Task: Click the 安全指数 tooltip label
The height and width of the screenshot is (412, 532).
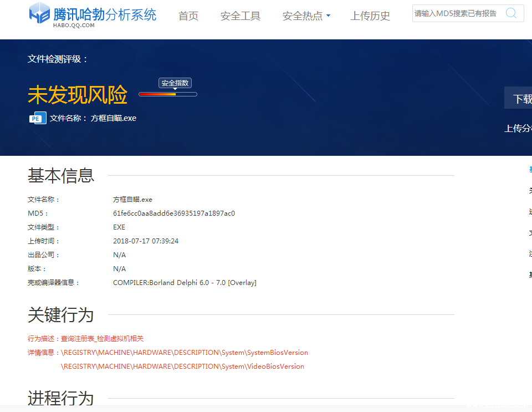Action: 175,83
